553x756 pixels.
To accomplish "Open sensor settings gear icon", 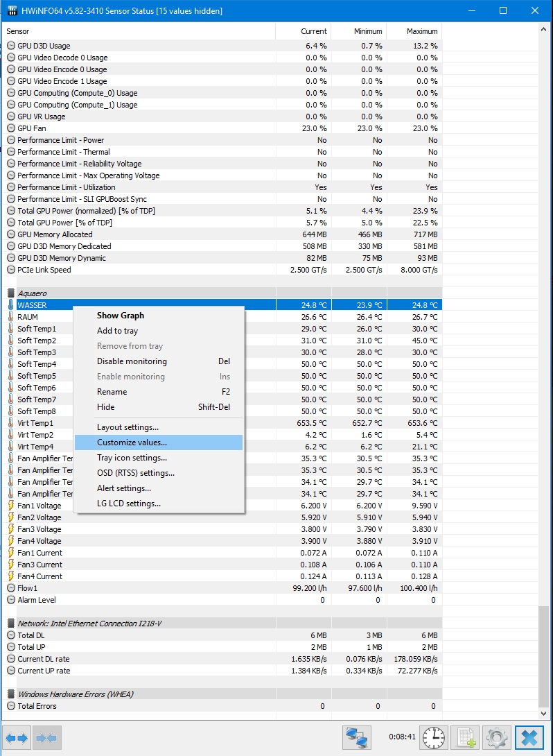I will pyautogui.click(x=497, y=738).
